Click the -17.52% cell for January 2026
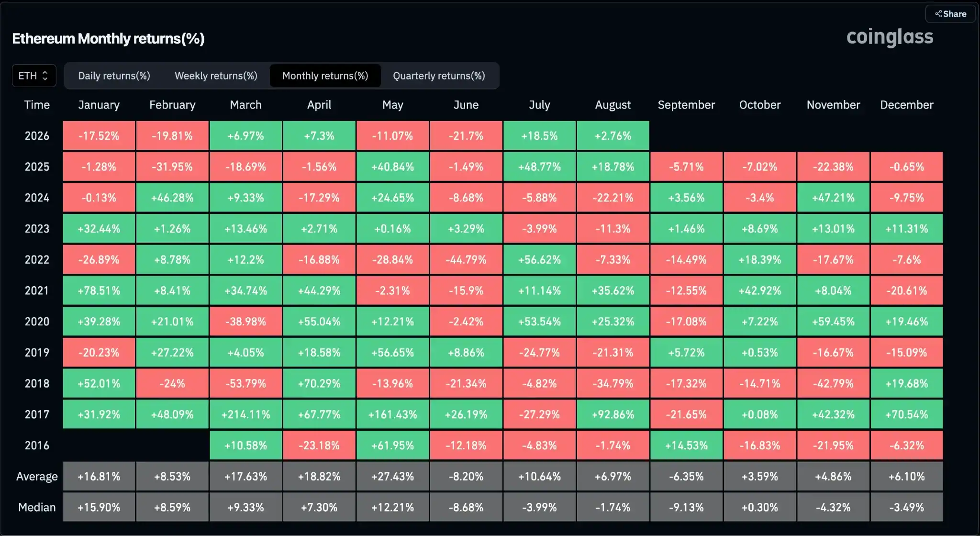Image resolution: width=980 pixels, height=536 pixels. coord(99,136)
